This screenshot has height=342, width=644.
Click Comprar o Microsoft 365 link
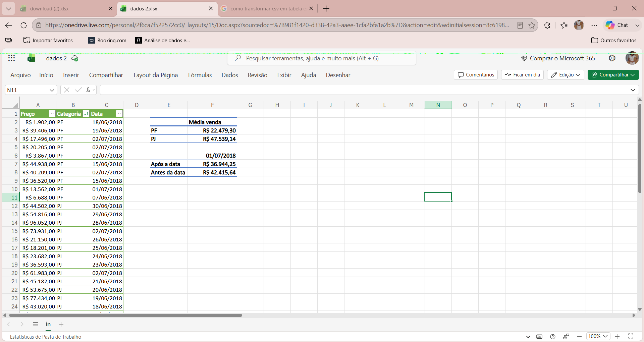click(x=558, y=58)
